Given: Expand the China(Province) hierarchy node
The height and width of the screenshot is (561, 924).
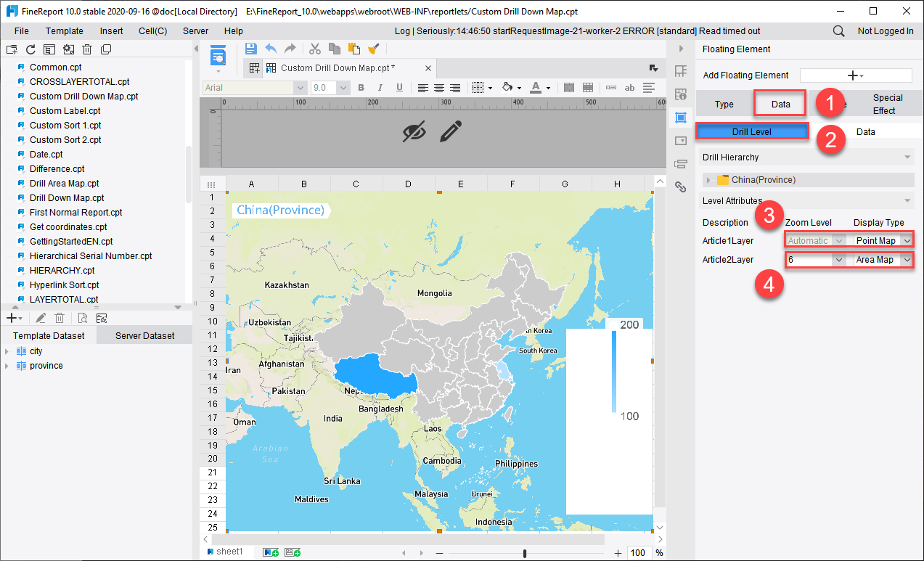Looking at the screenshot, I should tap(708, 180).
